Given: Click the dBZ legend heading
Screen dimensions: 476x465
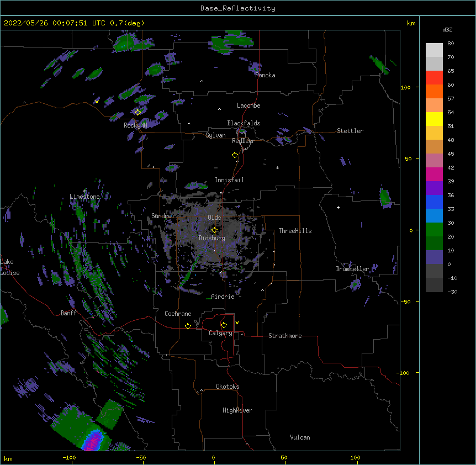Looking at the screenshot, I should [x=447, y=29].
